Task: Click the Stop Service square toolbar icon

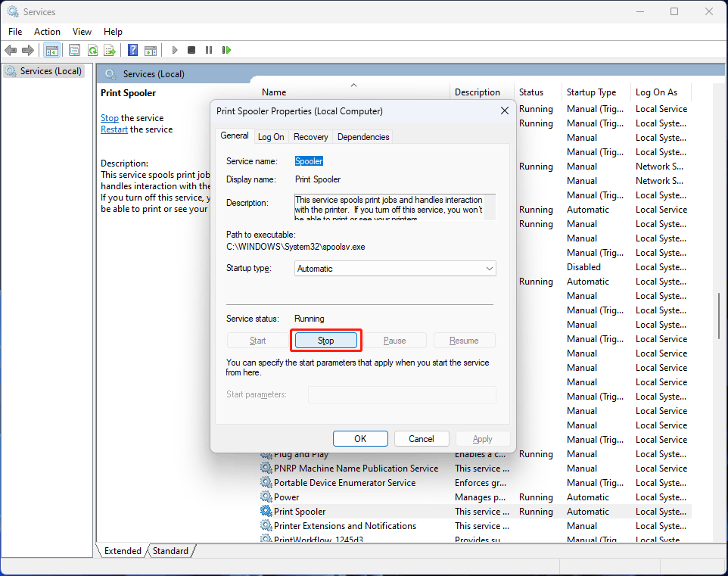Action: [191, 50]
